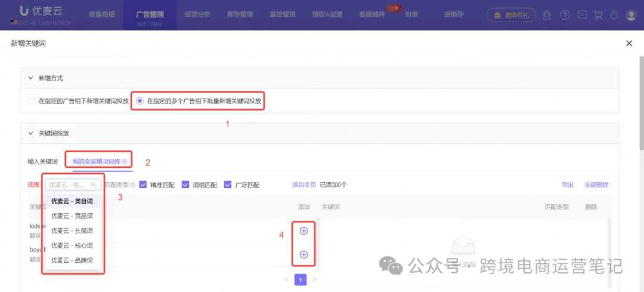Click the 导出 link
The height and width of the screenshot is (292, 644).
click(x=567, y=185)
